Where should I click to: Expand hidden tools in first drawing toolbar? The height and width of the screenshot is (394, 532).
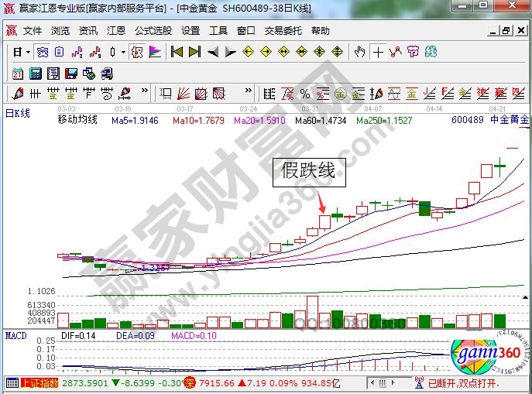[142, 94]
